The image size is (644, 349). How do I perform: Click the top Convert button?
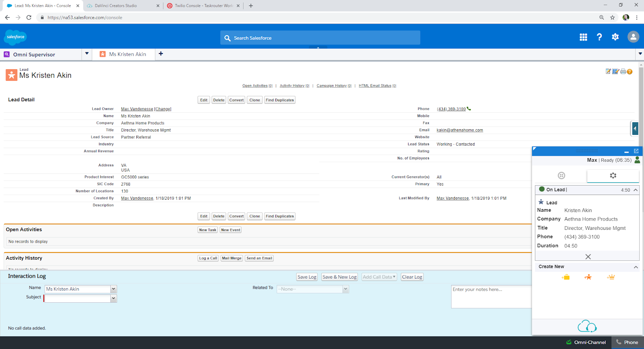click(x=237, y=100)
